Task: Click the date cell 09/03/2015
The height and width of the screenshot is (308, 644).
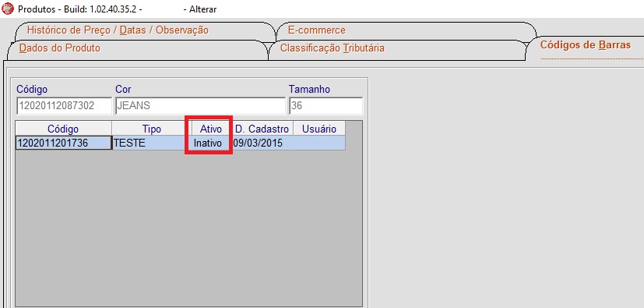Action: tap(262, 143)
